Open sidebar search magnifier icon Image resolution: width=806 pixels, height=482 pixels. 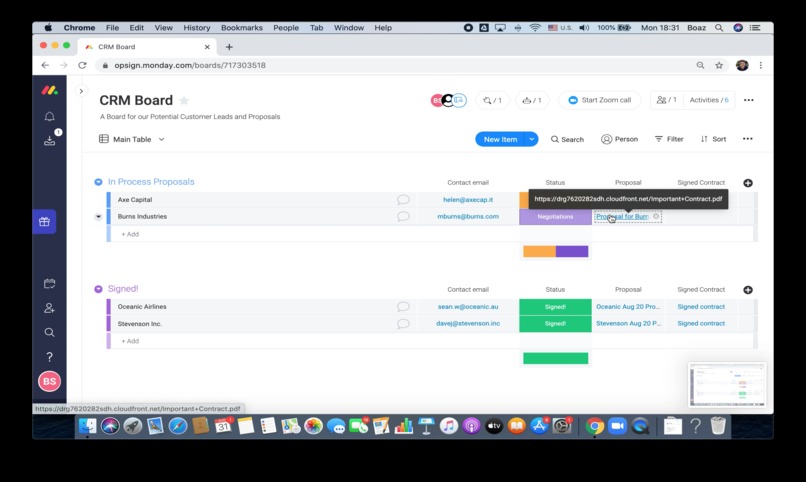49,332
